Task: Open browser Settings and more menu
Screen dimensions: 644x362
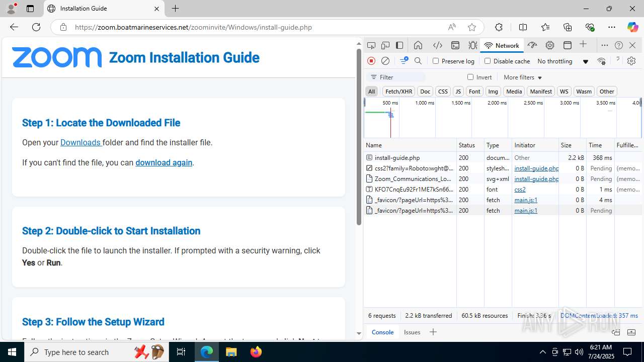Action: point(611,27)
